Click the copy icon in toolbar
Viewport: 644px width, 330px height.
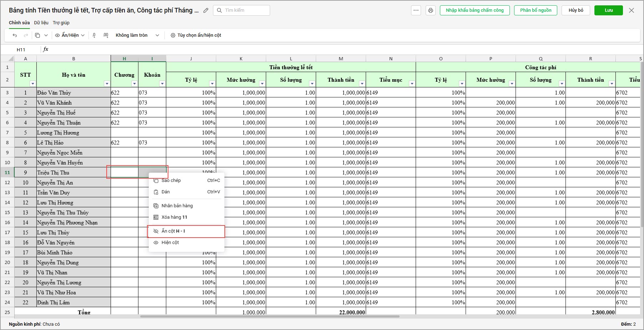click(x=37, y=35)
